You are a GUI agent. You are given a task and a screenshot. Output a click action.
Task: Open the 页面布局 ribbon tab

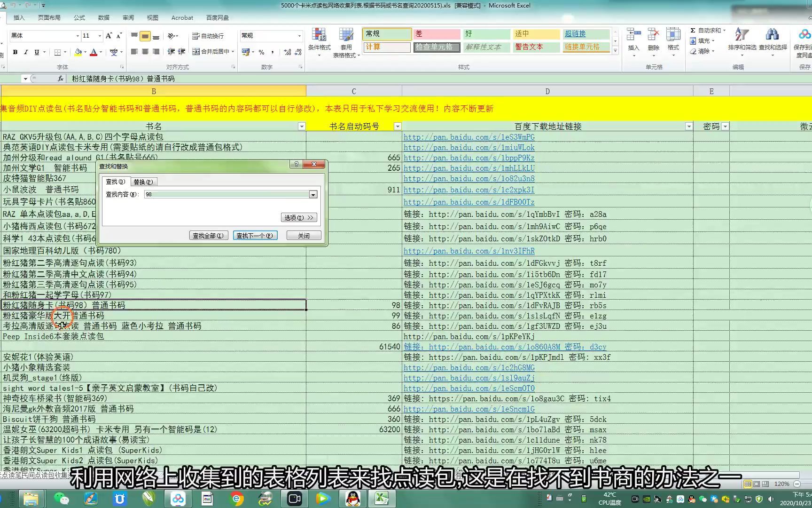49,18
